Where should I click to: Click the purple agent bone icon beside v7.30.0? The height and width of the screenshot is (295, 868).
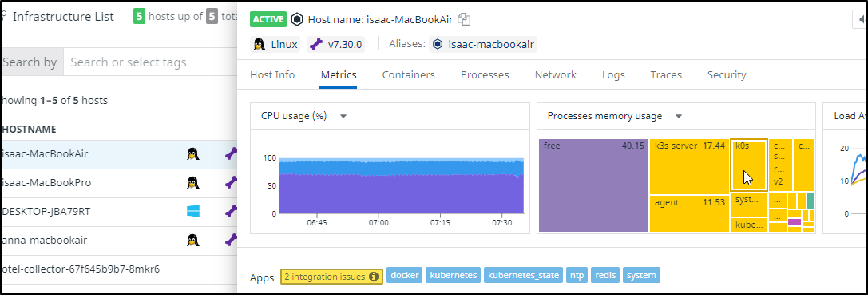click(x=316, y=44)
